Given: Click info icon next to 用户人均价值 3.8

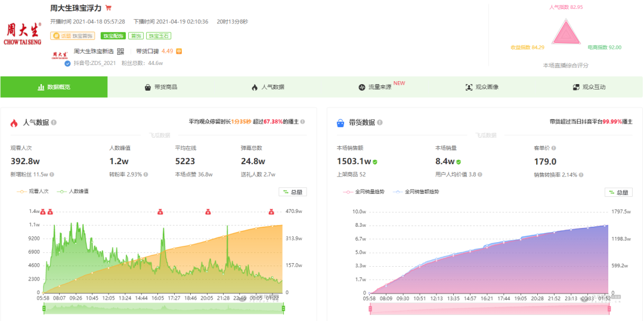Looking at the screenshot, I should [480, 174].
